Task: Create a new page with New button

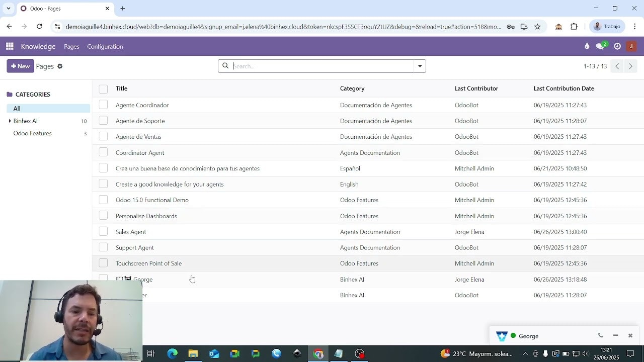Action: click(x=20, y=66)
